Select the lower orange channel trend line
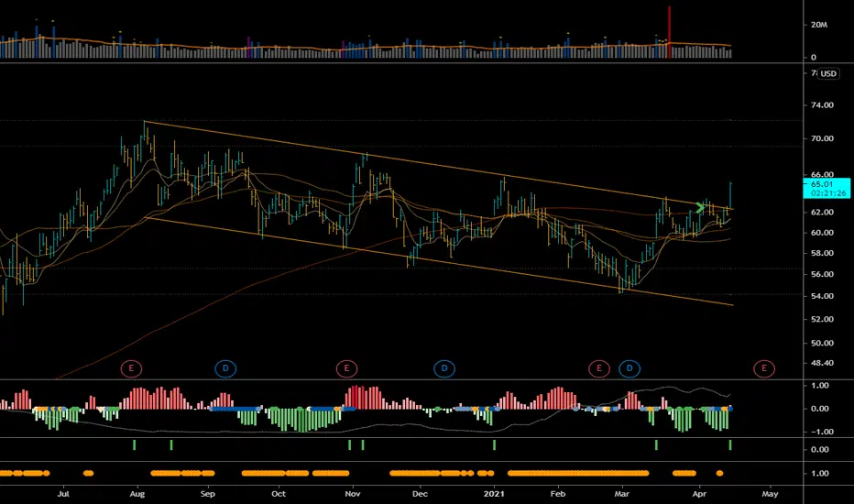The image size is (854, 504). click(438, 261)
